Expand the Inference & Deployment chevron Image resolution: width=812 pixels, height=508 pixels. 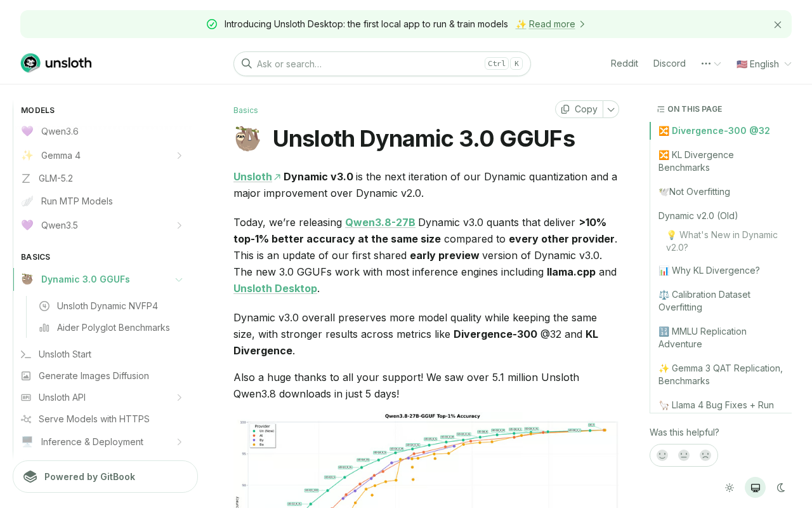point(179,442)
